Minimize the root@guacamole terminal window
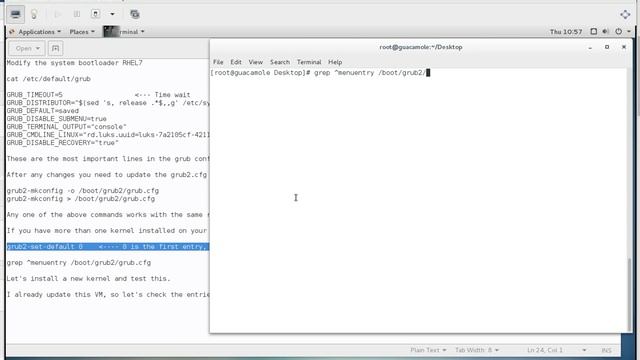This screenshot has height=360, width=640. click(x=590, y=47)
